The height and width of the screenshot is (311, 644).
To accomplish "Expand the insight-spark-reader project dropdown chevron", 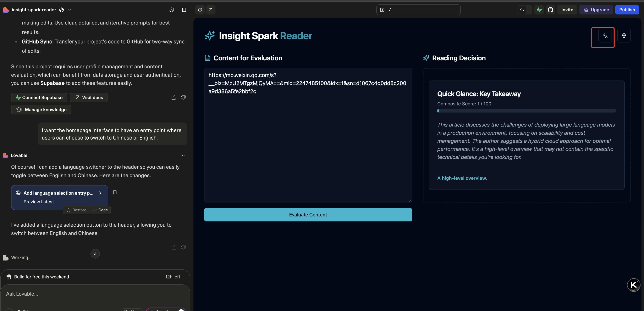I will click(70, 10).
